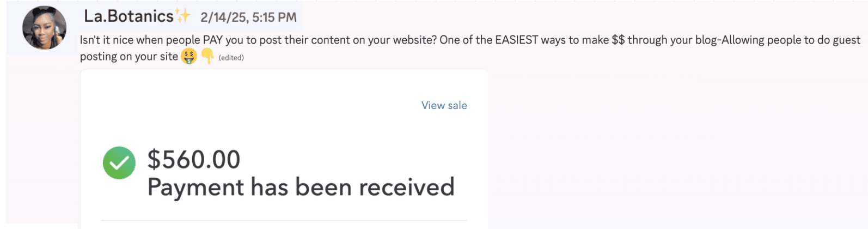This screenshot has width=868, height=229.
Task: Click the money-mouth face emoji
Action: 189,56
